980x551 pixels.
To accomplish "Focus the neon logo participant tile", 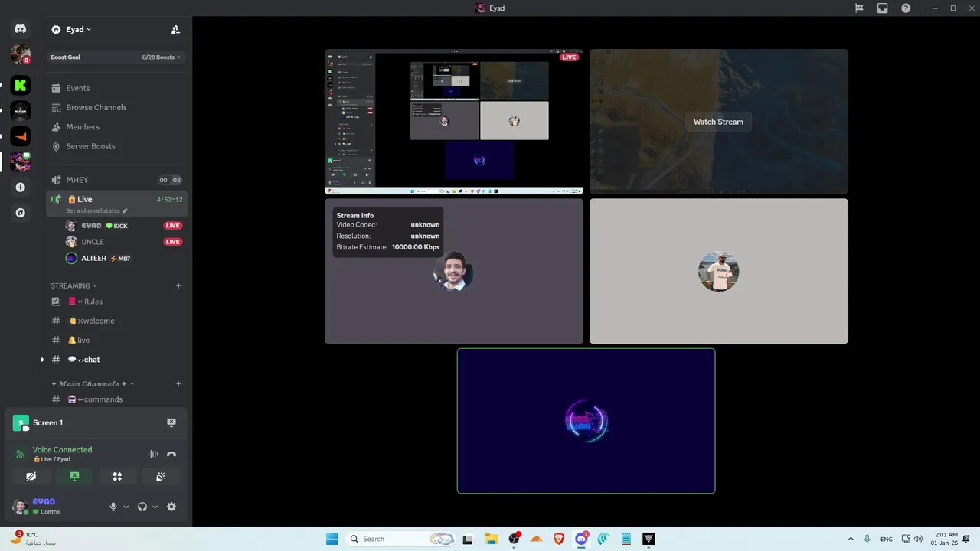I will point(586,421).
